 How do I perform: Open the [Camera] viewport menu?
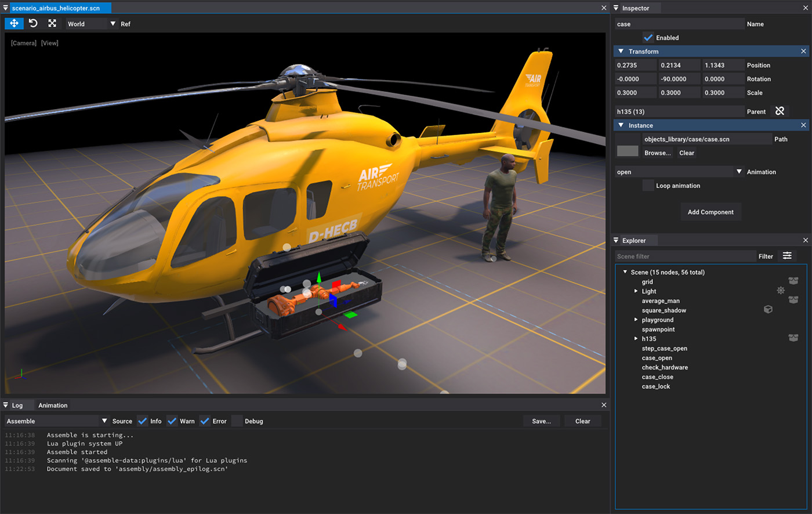[x=24, y=43]
